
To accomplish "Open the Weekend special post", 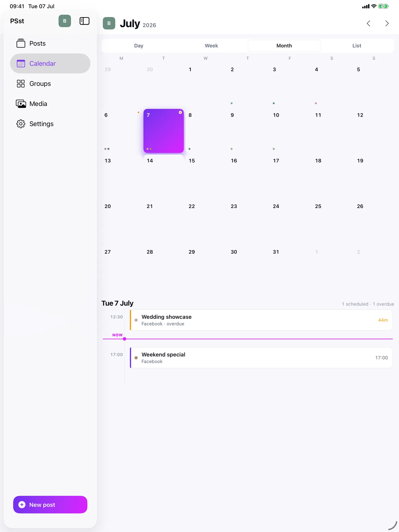I will coord(261,358).
